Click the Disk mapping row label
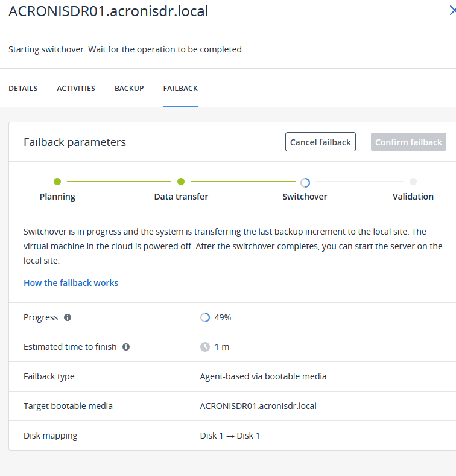The image size is (456, 476). pyautogui.click(x=51, y=436)
